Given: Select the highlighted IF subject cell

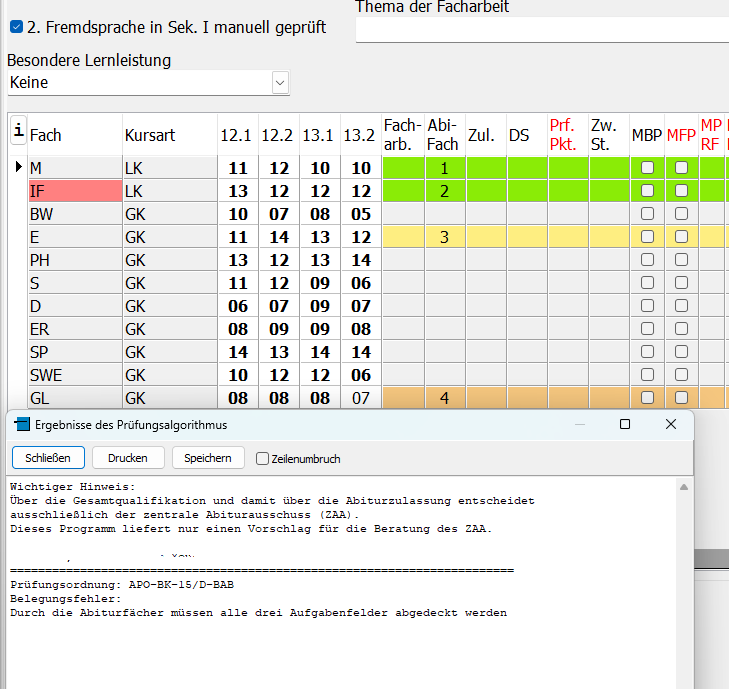Looking at the screenshot, I should tap(75, 191).
